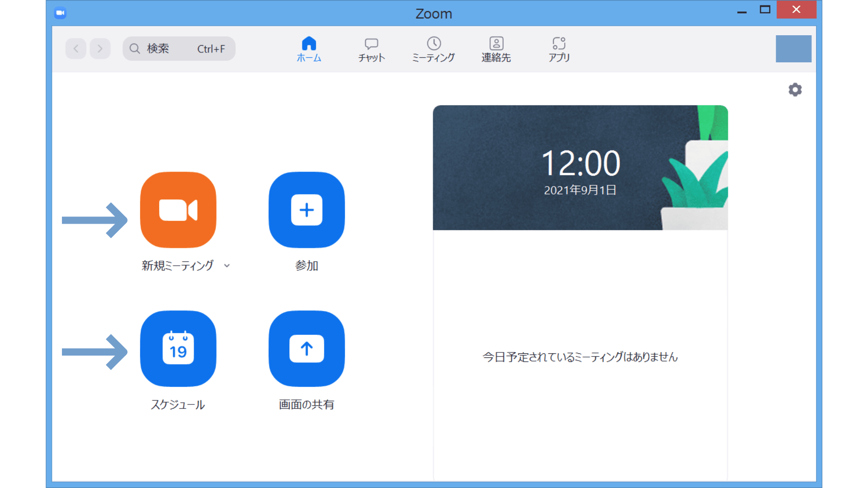Click the back navigation arrow
The width and height of the screenshot is (868, 488).
(x=75, y=48)
